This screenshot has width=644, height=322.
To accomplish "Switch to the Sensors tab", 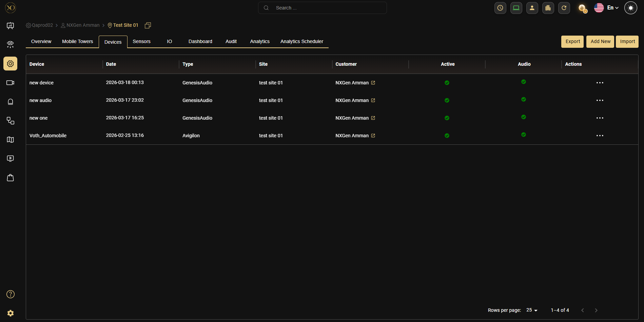I will [x=141, y=41].
